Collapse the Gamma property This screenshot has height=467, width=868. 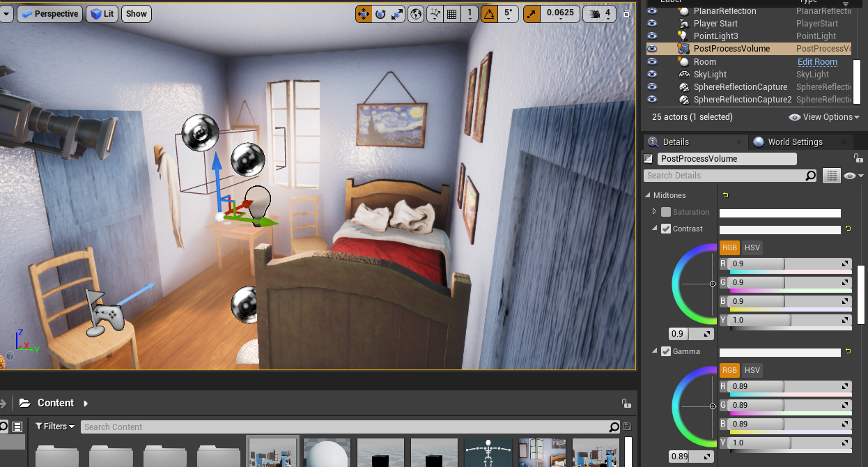coord(655,351)
